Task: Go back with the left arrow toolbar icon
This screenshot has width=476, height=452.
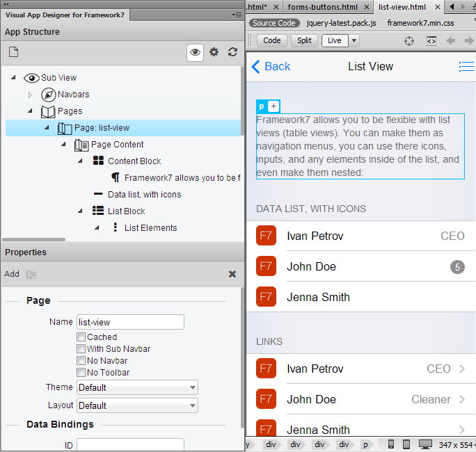Action: click(x=450, y=40)
